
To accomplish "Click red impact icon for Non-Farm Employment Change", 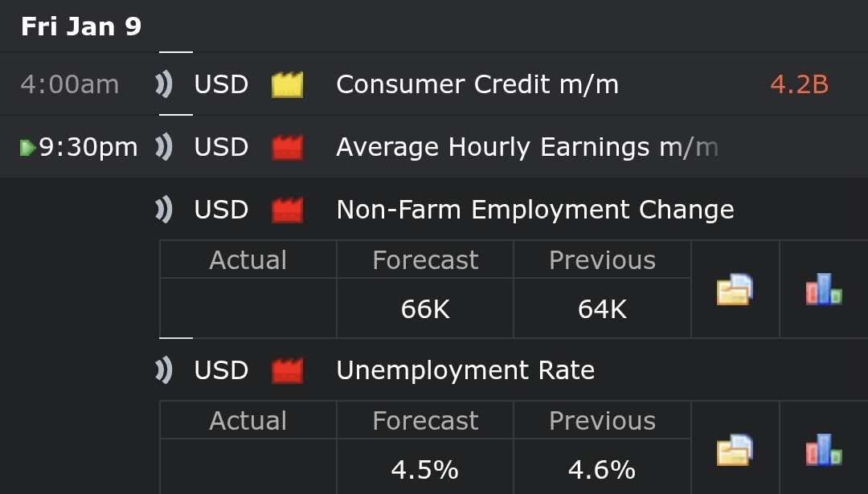I will pos(287,210).
